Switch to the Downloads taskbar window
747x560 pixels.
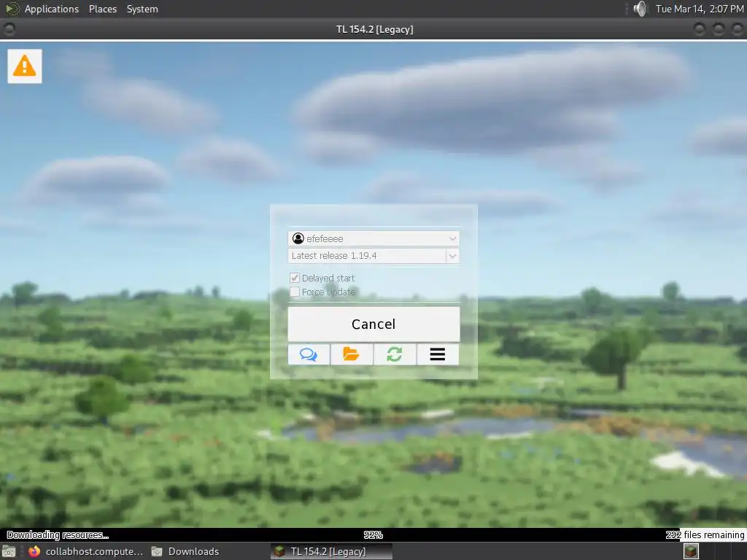point(186,551)
